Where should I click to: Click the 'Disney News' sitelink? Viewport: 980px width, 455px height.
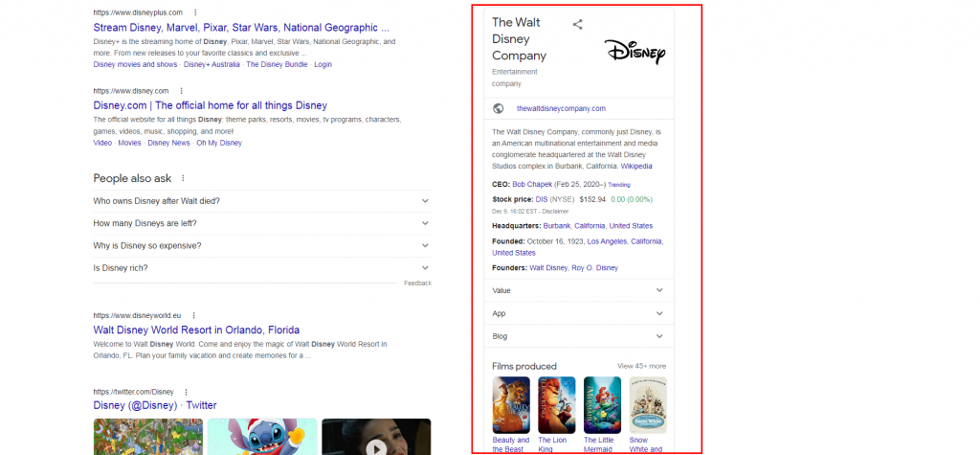[168, 143]
